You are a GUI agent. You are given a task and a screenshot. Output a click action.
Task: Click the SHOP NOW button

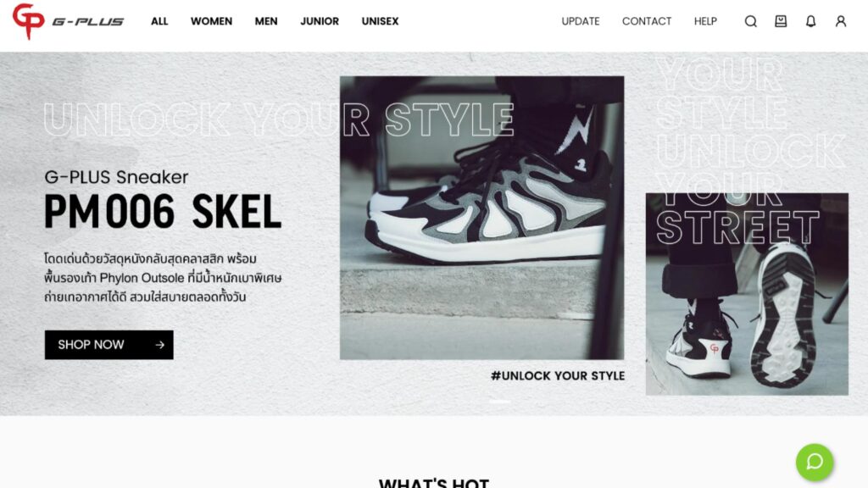point(109,345)
